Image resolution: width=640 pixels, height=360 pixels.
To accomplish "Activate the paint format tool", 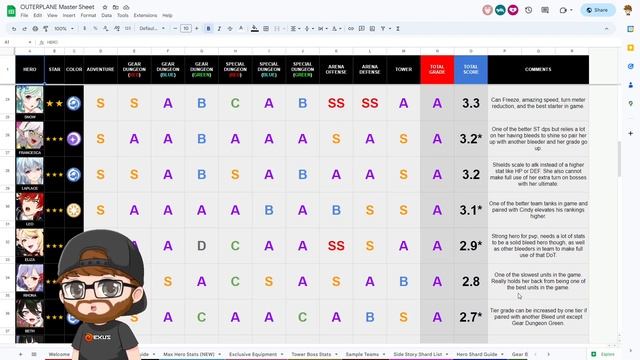I will tap(46, 29).
